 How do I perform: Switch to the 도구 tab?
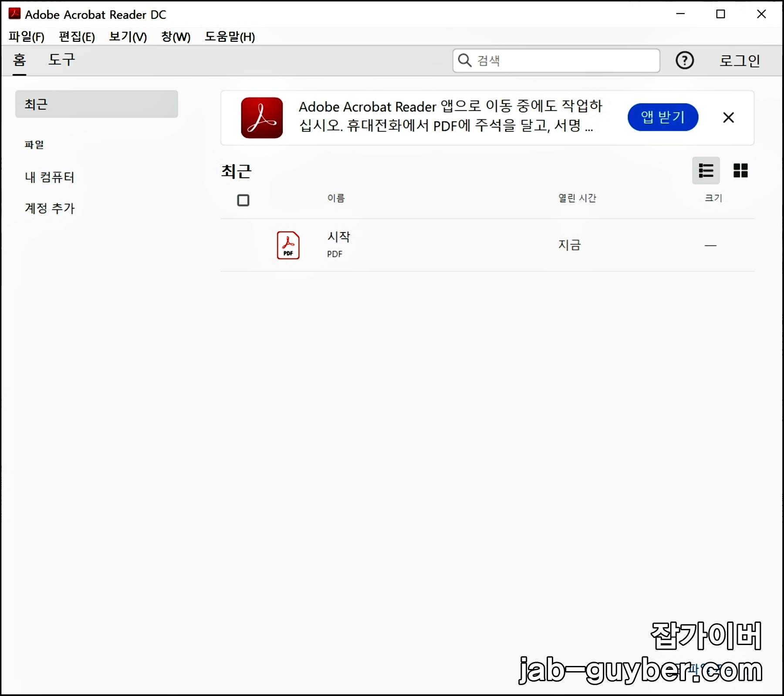(x=61, y=60)
